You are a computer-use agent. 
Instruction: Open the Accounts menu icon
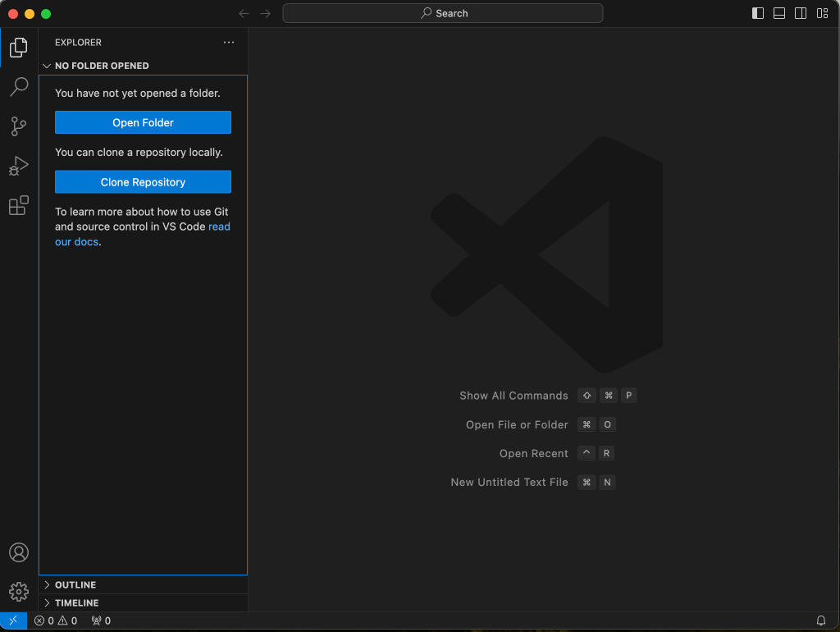pyautogui.click(x=19, y=552)
